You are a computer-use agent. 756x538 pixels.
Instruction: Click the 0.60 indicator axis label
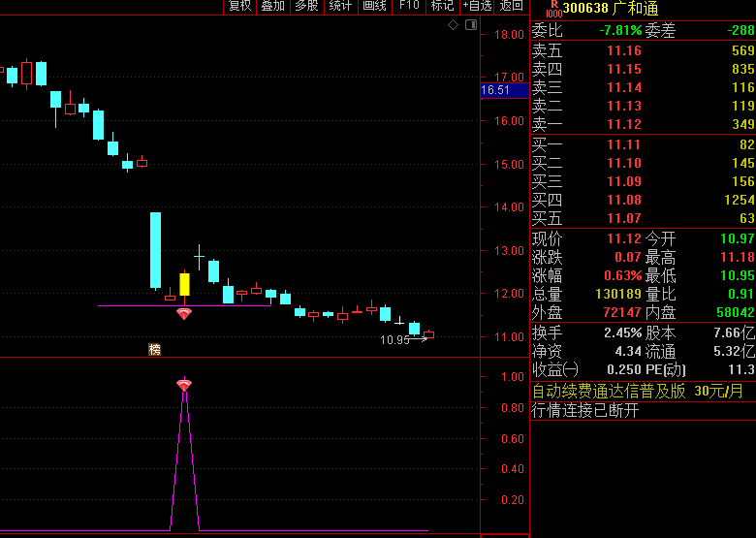(513, 438)
